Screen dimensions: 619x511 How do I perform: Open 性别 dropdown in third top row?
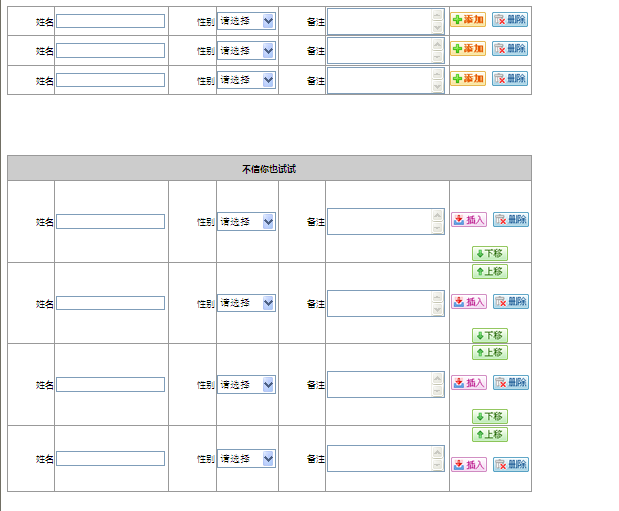(246, 80)
